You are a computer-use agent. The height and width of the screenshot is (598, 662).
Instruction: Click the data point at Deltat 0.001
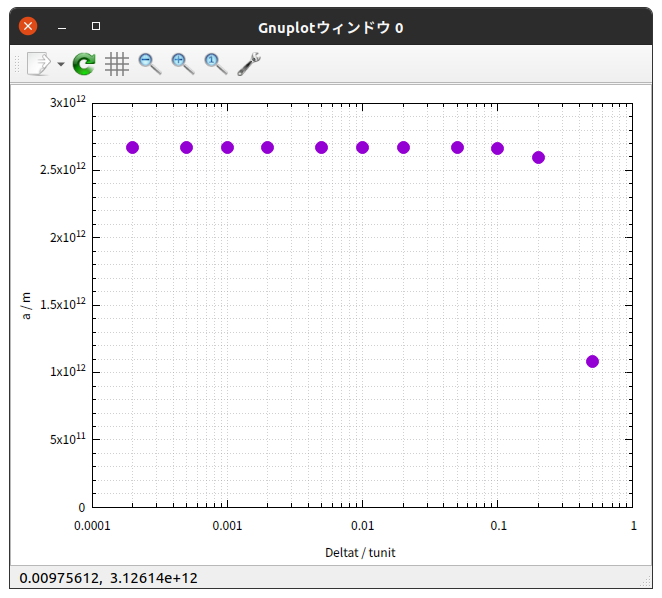coord(227,147)
